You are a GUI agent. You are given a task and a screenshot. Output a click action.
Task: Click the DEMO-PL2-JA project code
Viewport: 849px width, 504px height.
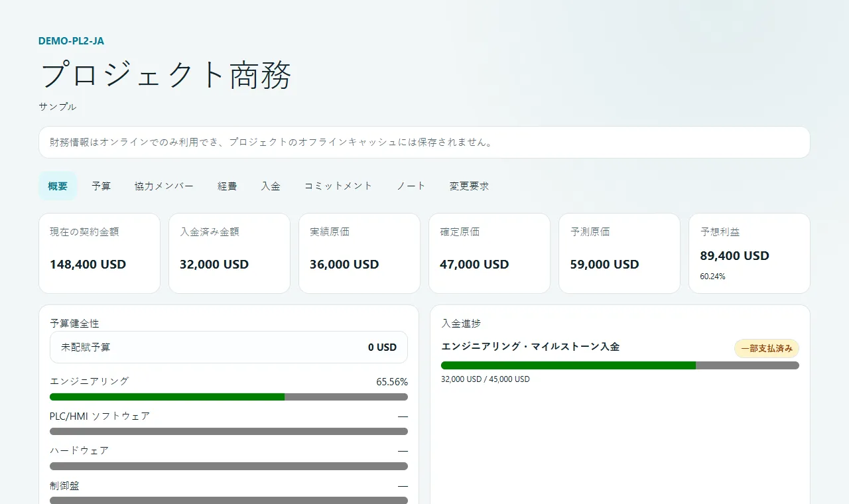[71, 40]
